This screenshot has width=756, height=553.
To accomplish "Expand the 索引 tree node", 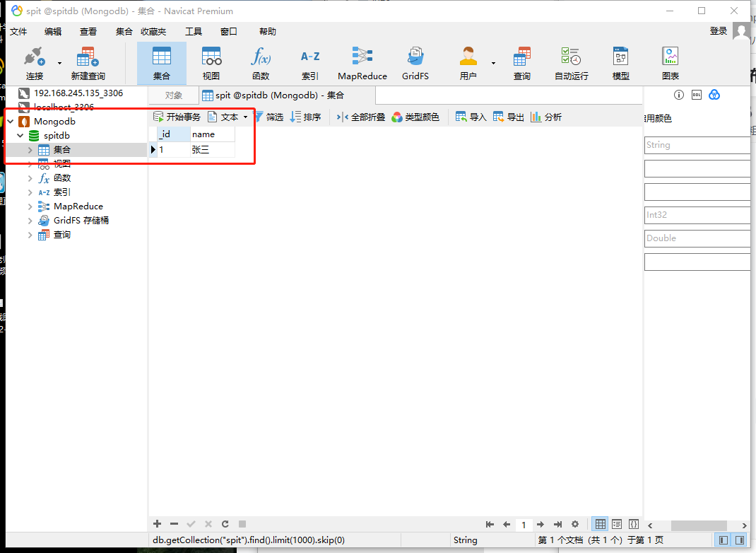I will point(30,192).
